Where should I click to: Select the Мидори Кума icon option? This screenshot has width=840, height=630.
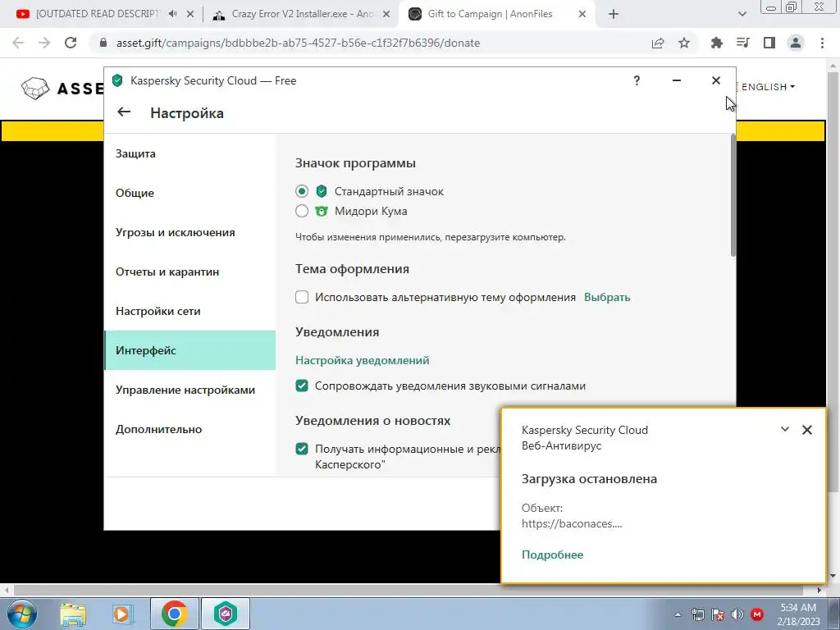pos(302,211)
